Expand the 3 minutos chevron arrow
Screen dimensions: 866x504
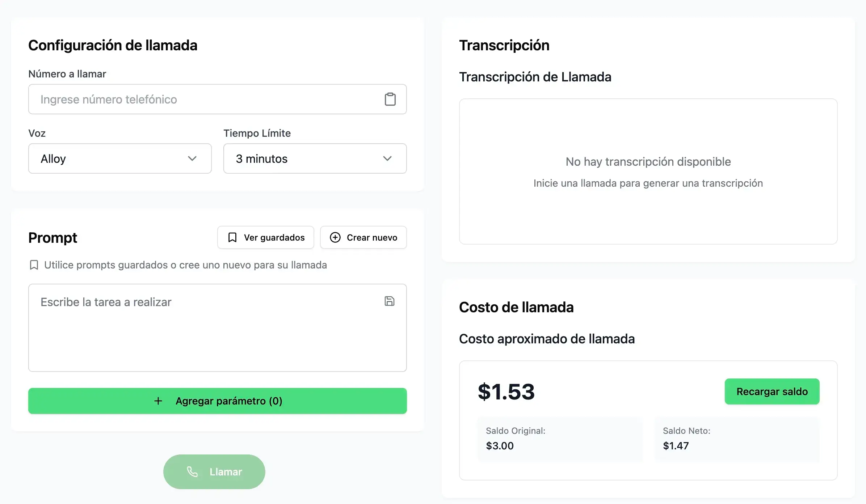(x=387, y=158)
